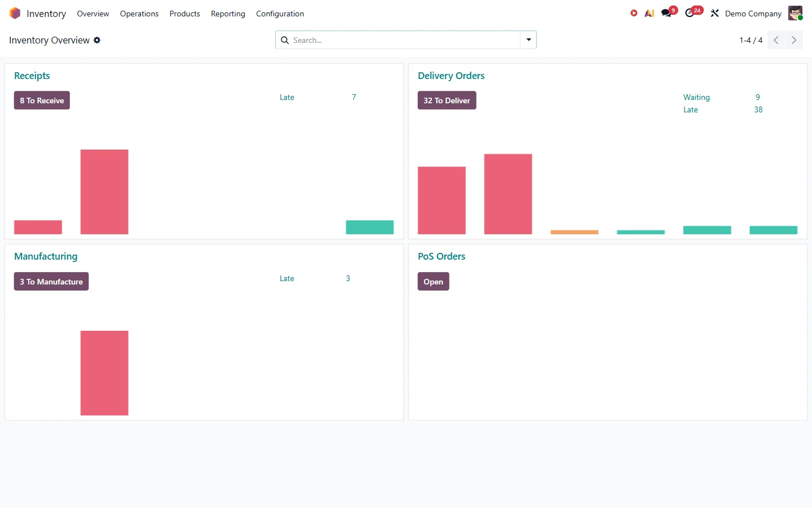Open the Reporting menu
Viewport: 812px width, 508px height.
228,14
